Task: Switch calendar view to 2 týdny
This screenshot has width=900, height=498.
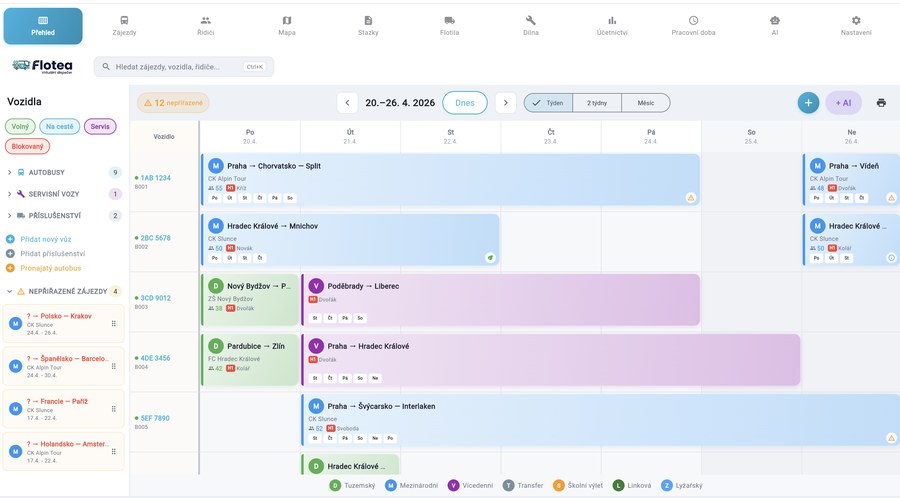Action: coord(597,103)
